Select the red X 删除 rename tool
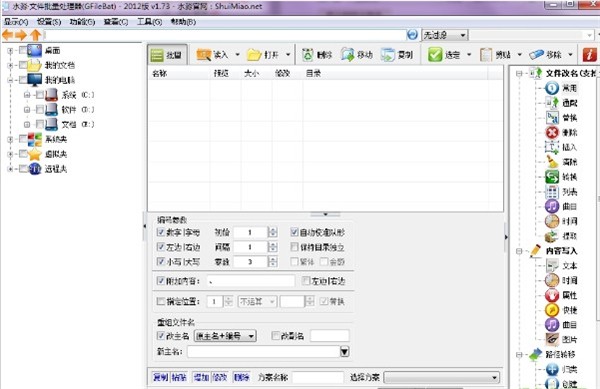Image resolution: width=600 pixels, height=389 pixels. tap(552, 132)
